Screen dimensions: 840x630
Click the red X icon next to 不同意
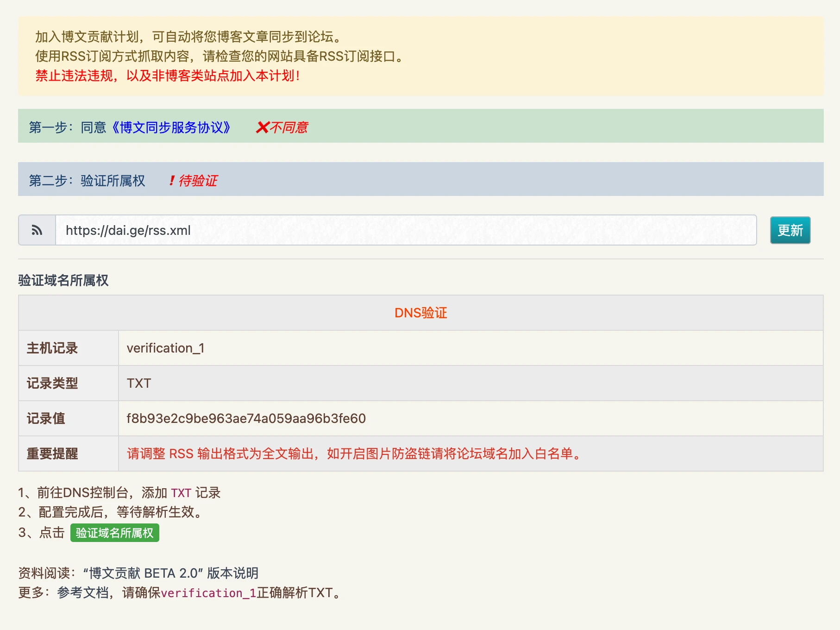tap(262, 127)
